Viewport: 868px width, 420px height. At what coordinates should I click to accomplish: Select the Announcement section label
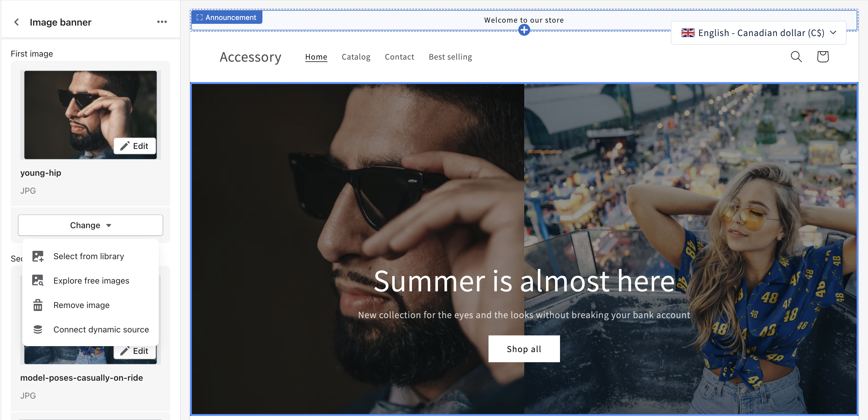click(226, 18)
